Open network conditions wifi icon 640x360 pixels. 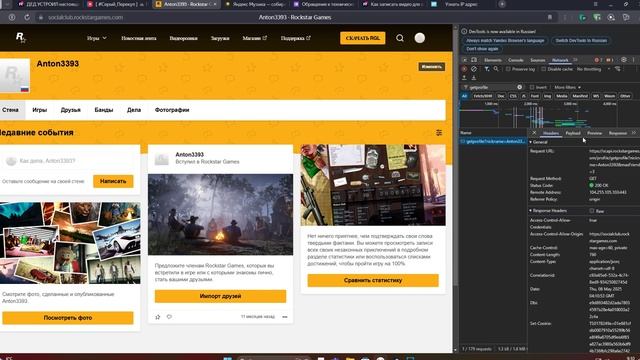(618, 69)
